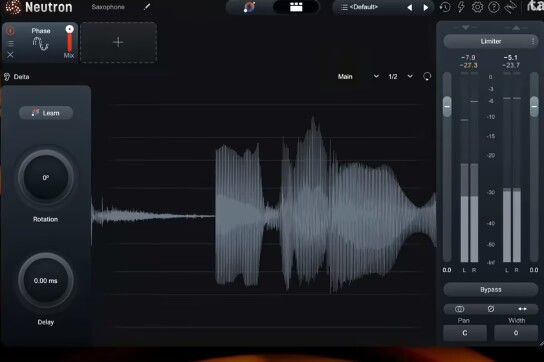
Task: Add a new module with plus slot
Action: 118,42
